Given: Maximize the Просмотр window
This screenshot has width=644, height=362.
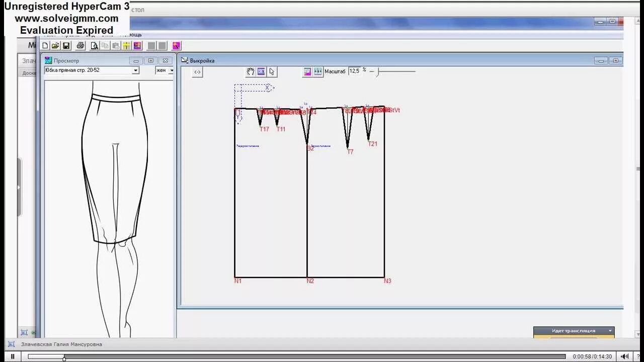Looking at the screenshot, I should click(x=150, y=60).
